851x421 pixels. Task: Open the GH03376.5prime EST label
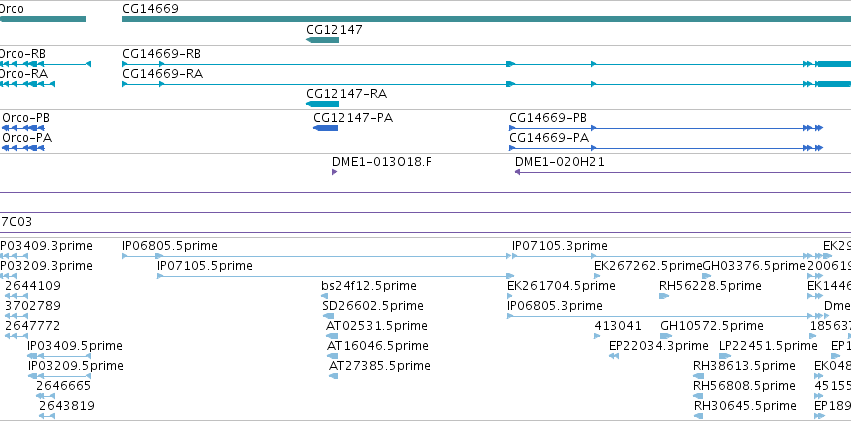pyautogui.click(x=754, y=266)
